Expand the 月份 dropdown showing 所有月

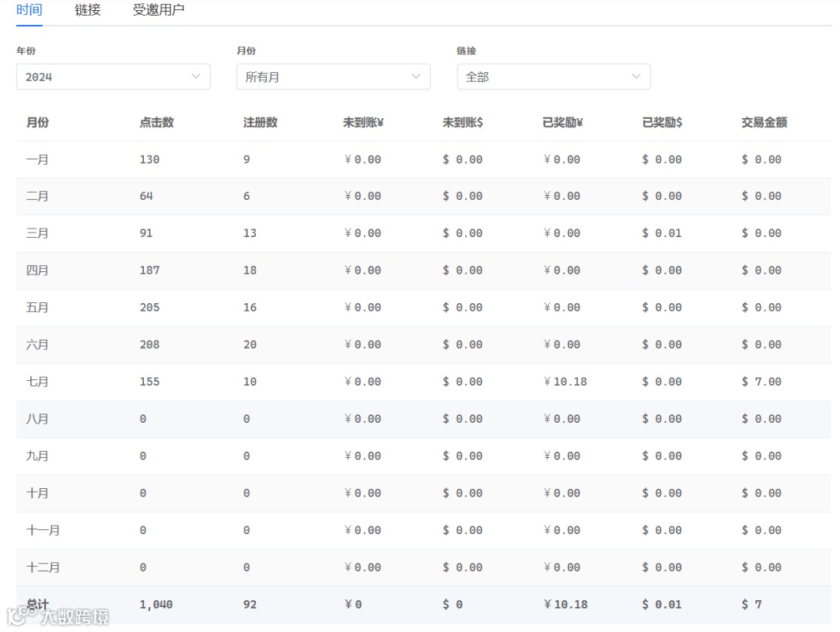click(x=333, y=76)
